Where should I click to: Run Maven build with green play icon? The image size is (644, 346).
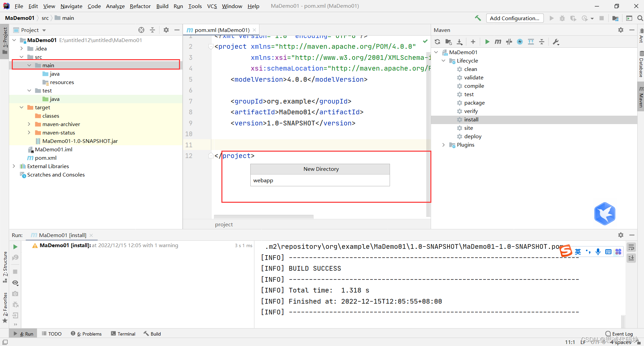point(487,42)
